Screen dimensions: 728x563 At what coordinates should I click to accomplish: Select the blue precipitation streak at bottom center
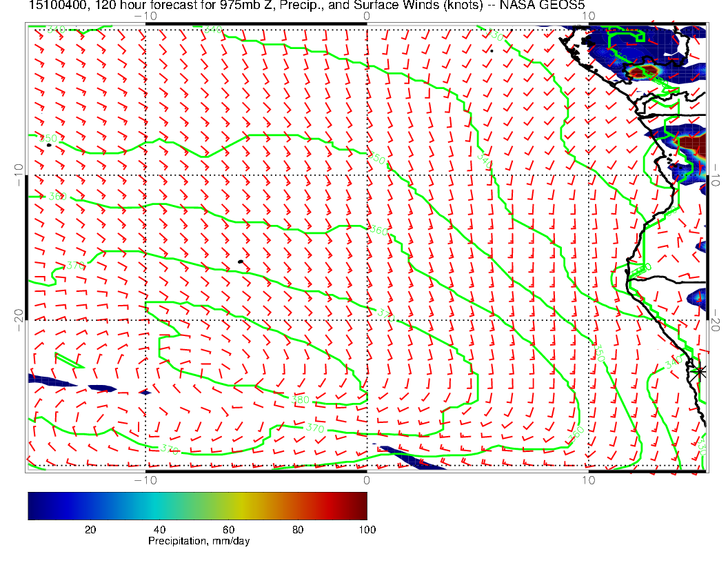(412, 457)
